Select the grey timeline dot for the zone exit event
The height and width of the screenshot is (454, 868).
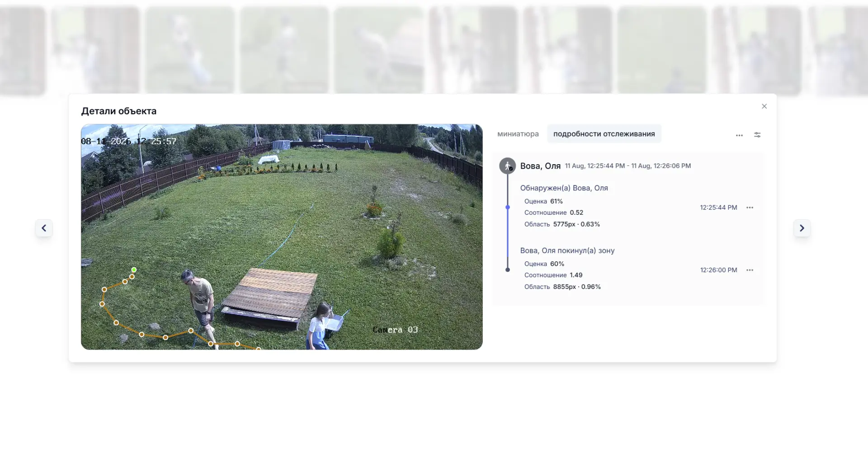click(508, 270)
